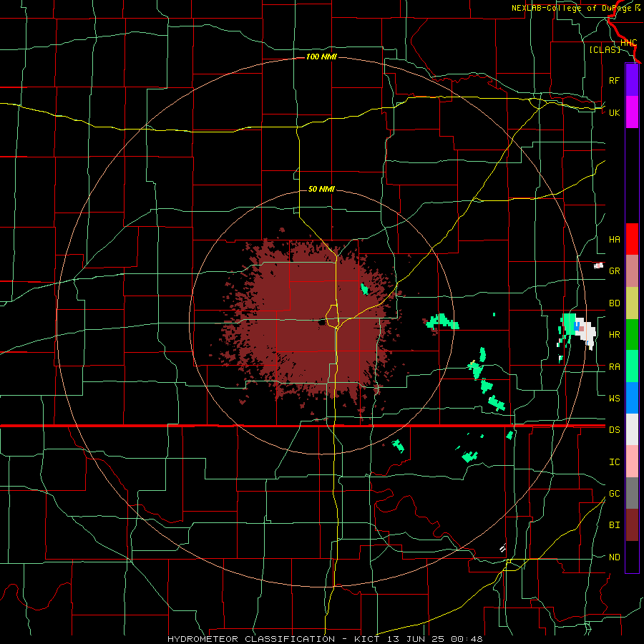Viewport: 644px width, 644px height.
Task: Click the '00:48' timestamp
Action: (x=467, y=639)
